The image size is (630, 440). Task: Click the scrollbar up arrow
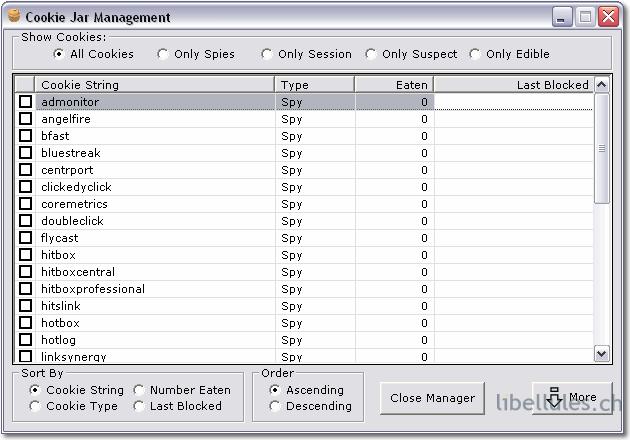click(x=602, y=85)
